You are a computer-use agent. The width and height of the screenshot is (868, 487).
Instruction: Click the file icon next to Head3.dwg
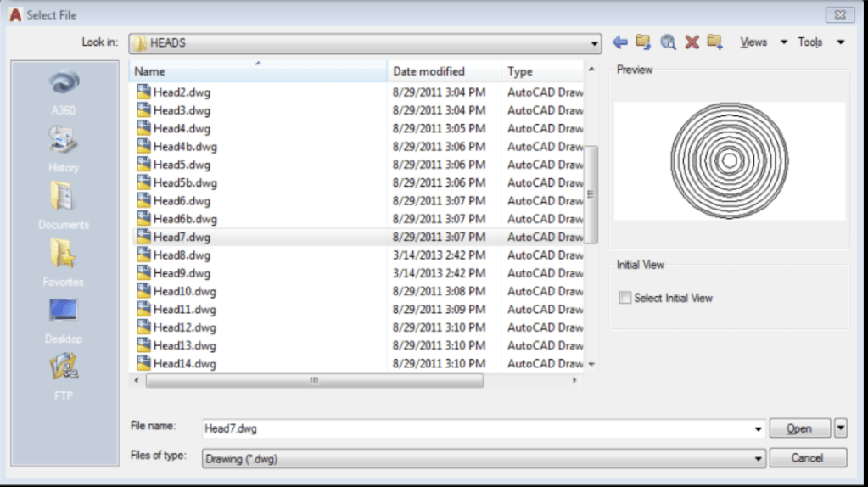144,110
